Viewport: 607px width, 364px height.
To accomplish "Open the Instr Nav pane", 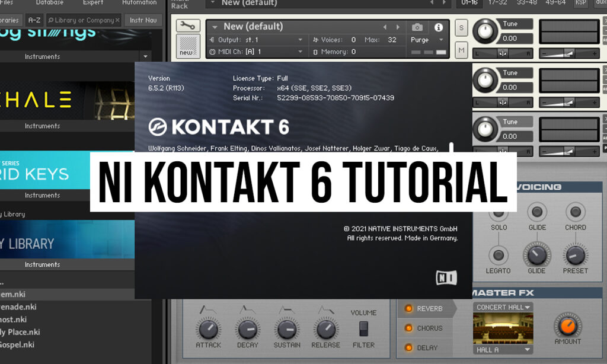I will (143, 20).
